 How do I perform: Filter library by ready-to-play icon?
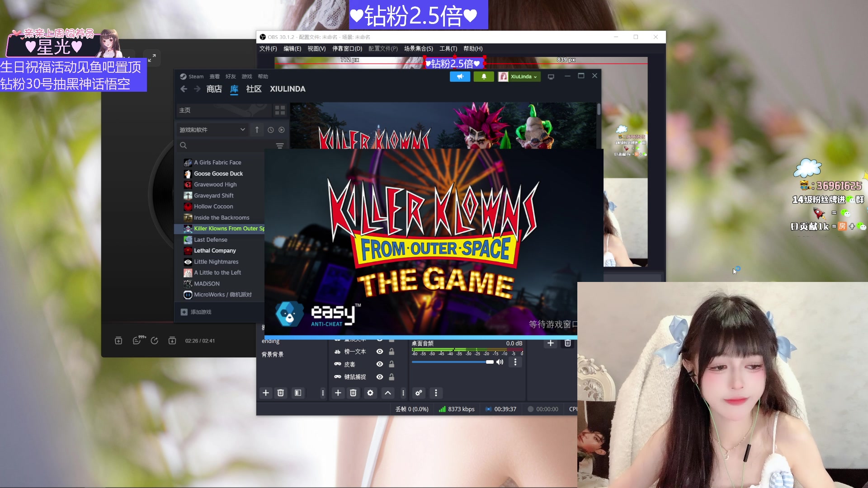pyautogui.click(x=282, y=130)
